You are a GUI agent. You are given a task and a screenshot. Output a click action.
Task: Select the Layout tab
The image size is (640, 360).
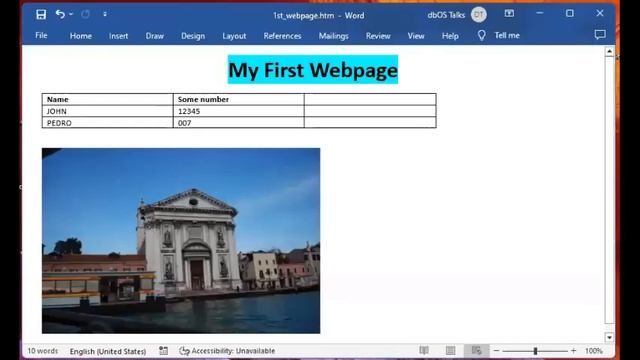[x=234, y=36]
